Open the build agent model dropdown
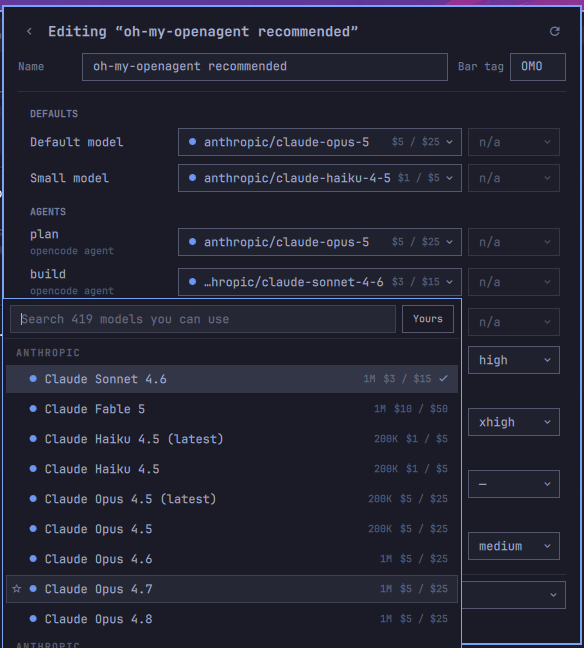 (x=319, y=282)
